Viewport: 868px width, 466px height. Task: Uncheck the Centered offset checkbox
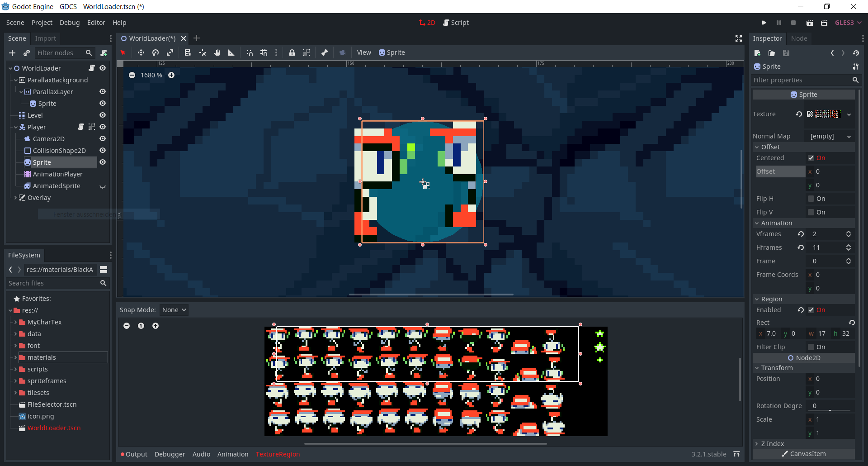[x=811, y=157]
